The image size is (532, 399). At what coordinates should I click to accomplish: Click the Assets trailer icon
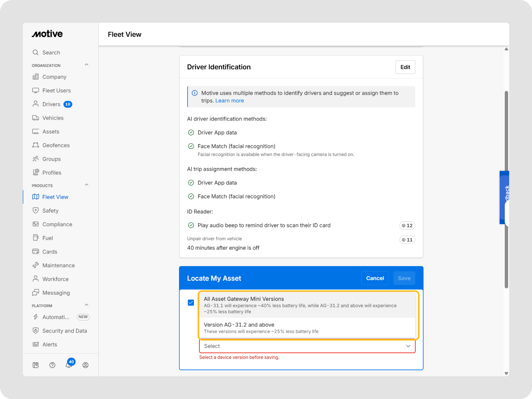(36, 132)
